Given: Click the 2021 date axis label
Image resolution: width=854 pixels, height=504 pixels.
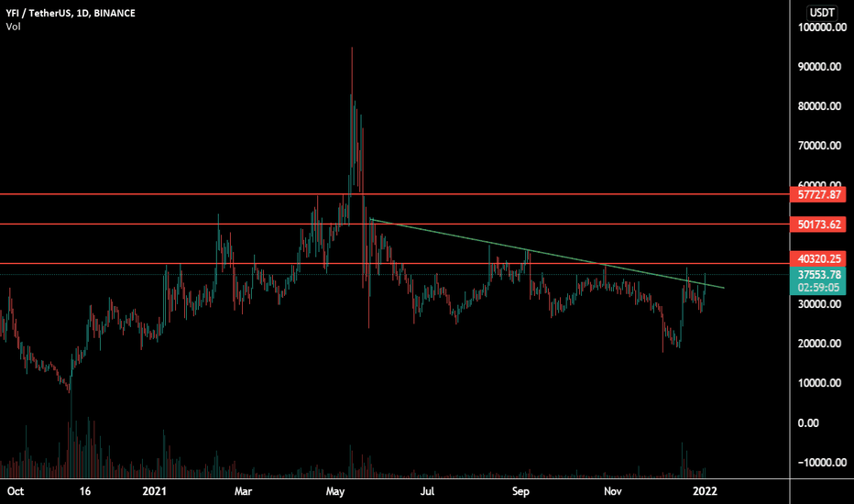Looking at the screenshot, I should (155, 491).
